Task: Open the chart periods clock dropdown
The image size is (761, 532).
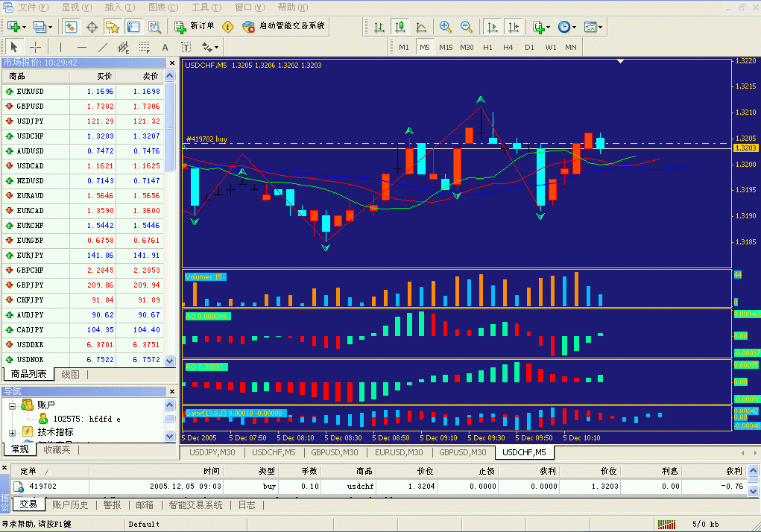Action: pyautogui.click(x=566, y=27)
